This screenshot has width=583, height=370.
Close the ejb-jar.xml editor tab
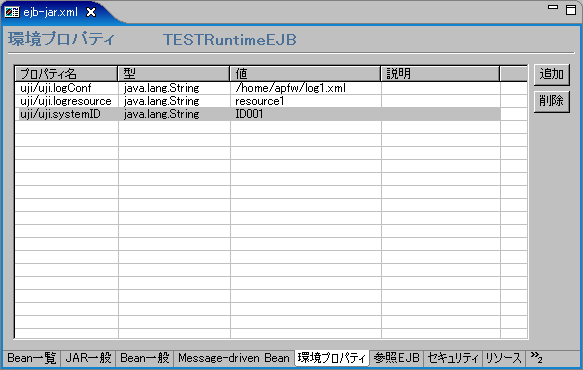click(91, 12)
